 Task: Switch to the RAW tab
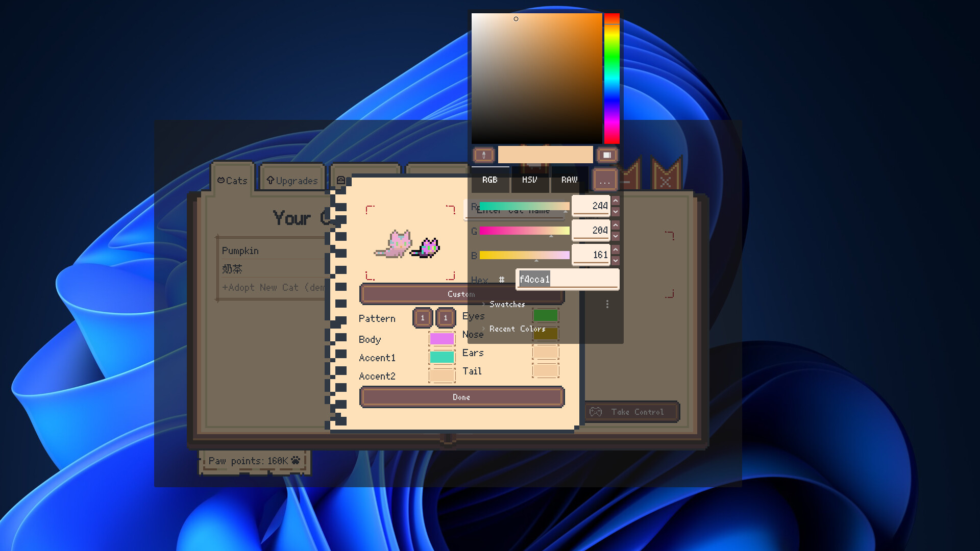click(x=569, y=180)
